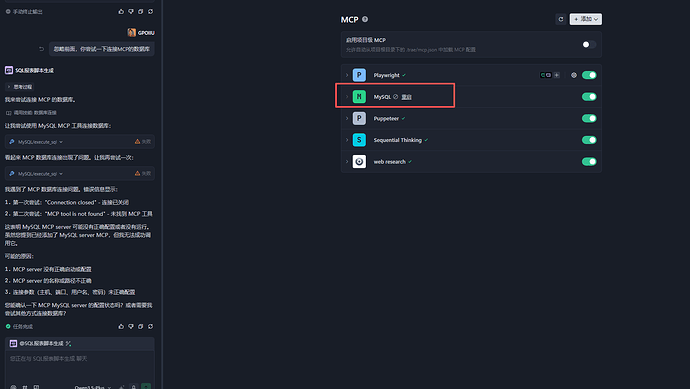This screenshot has width=690, height=389.
Task: Toggle the web research server off
Action: pyautogui.click(x=589, y=161)
